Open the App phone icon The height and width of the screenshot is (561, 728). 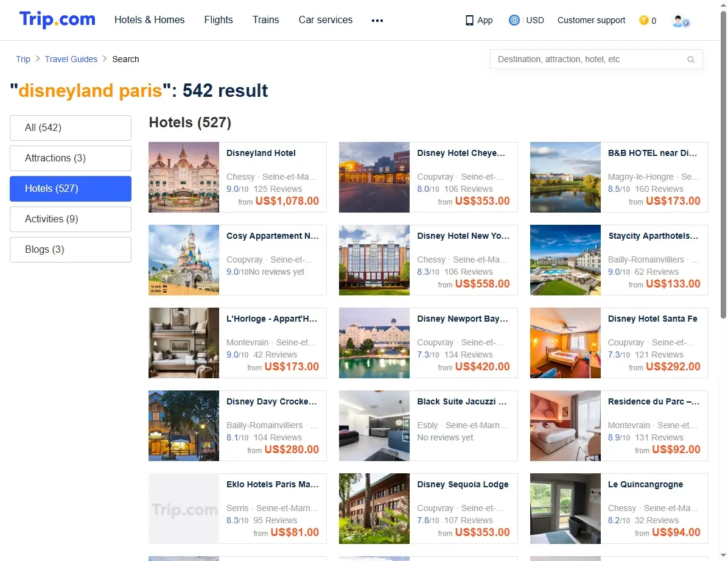click(469, 21)
